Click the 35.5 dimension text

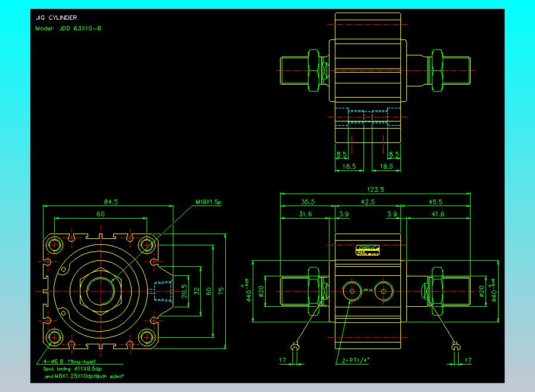pyautogui.click(x=308, y=202)
